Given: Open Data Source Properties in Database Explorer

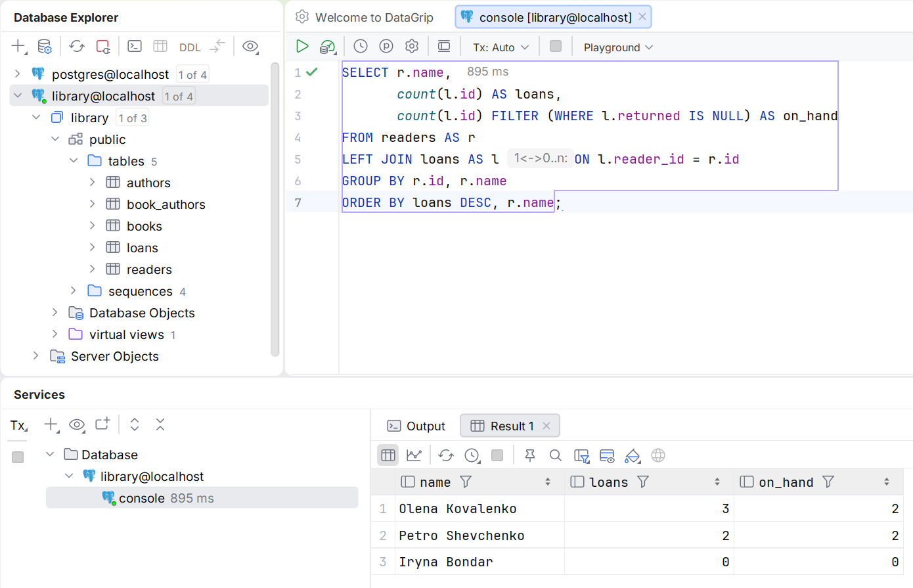Looking at the screenshot, I should 45,47.
